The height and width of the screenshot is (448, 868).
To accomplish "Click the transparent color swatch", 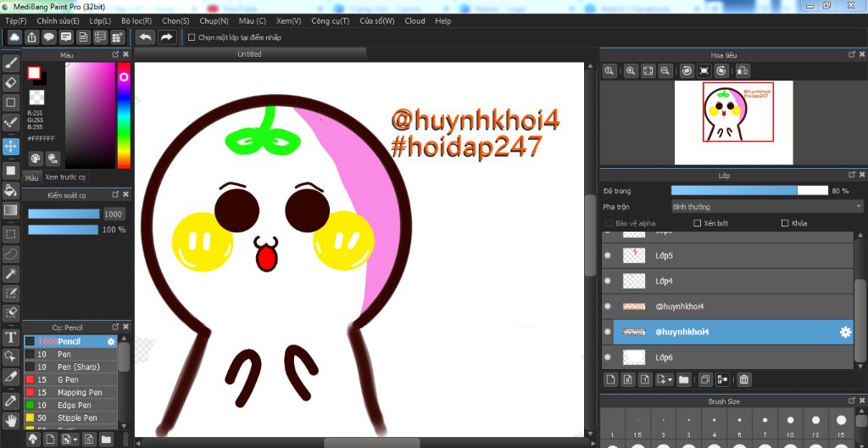I will [36, 98].
